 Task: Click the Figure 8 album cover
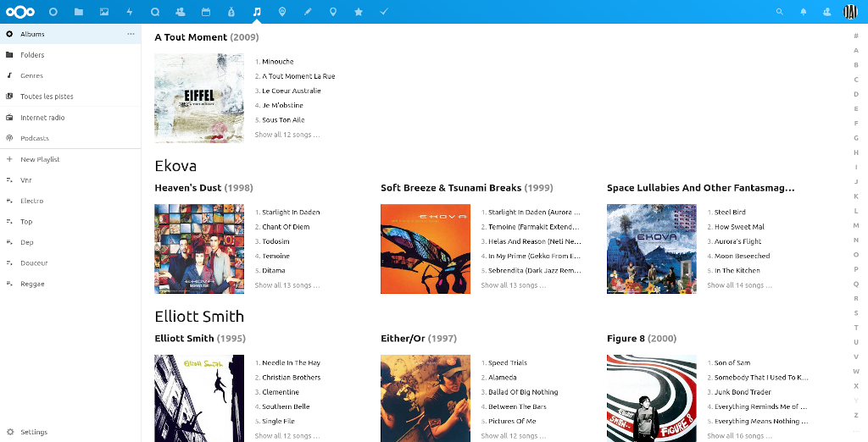[652, 398]
